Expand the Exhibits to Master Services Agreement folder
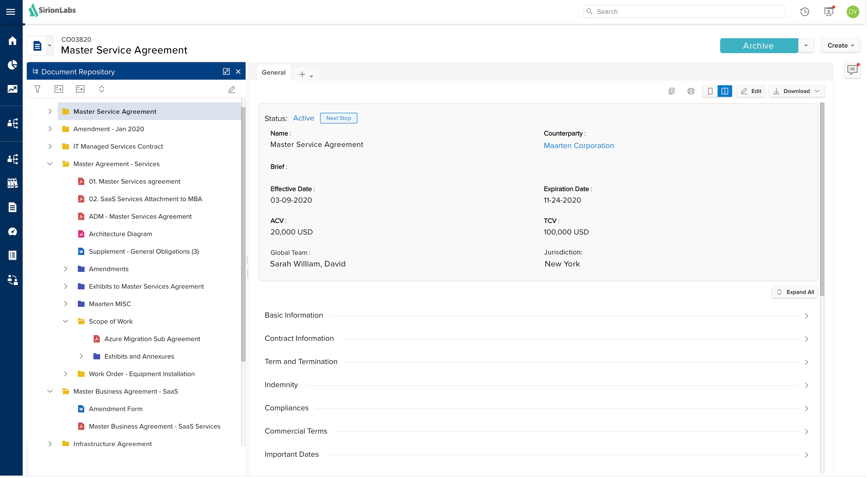This screenshot has width=868, height=478. (x=65, y=286)
